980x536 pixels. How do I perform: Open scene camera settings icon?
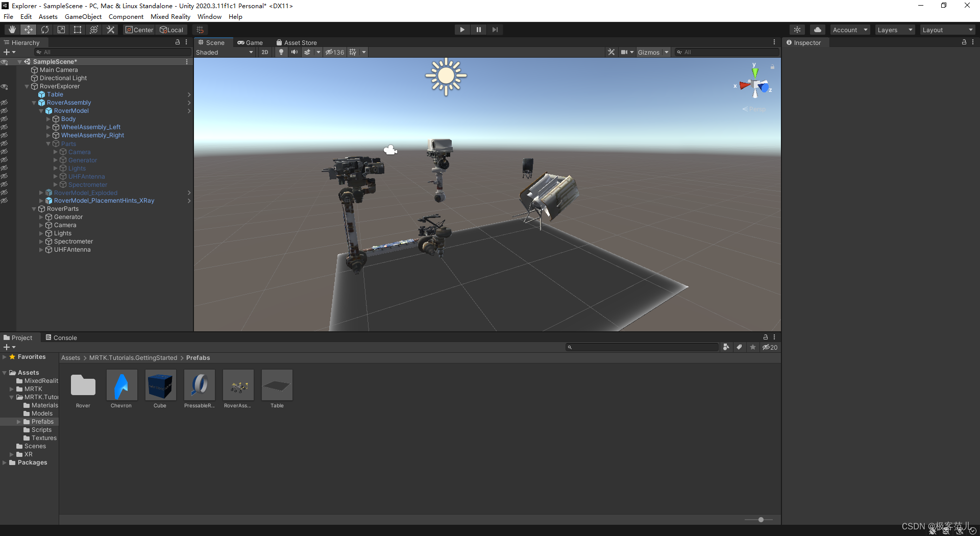[624, 52]
